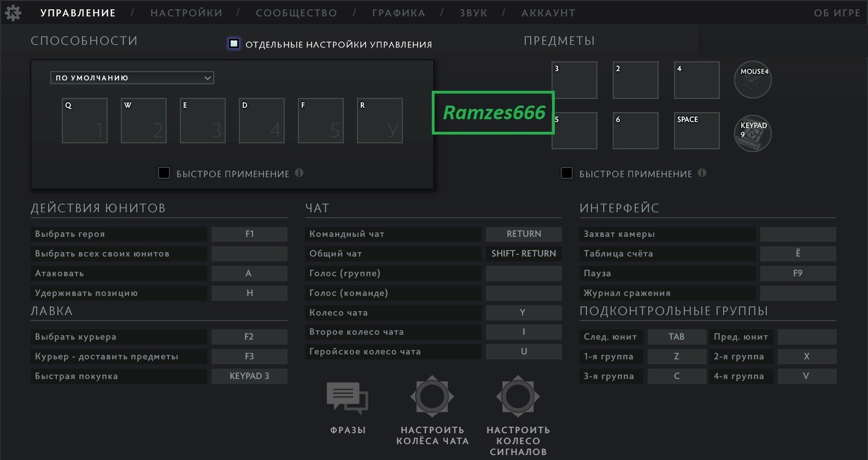
Task: Select the SPACE item slot
Action: [696, 131]
